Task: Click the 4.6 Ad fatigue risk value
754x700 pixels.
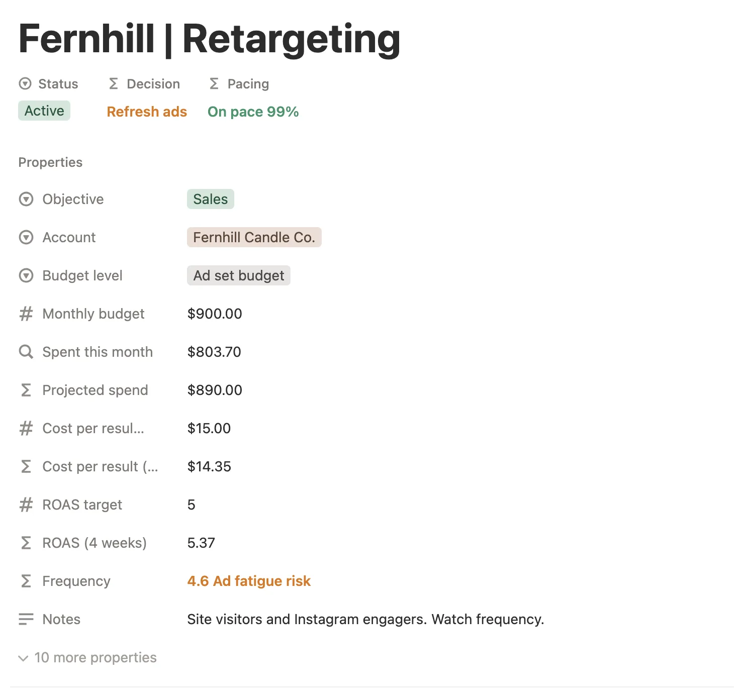Action: click(x=249, y=581)
